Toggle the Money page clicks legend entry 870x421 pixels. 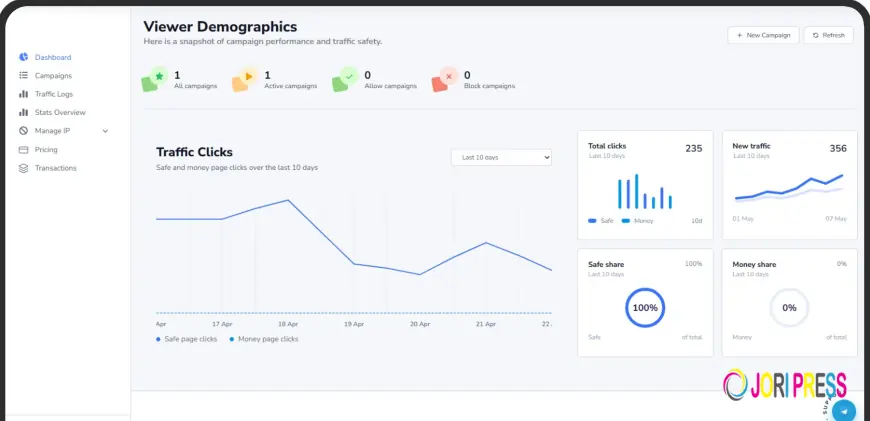tap(264, 339)
